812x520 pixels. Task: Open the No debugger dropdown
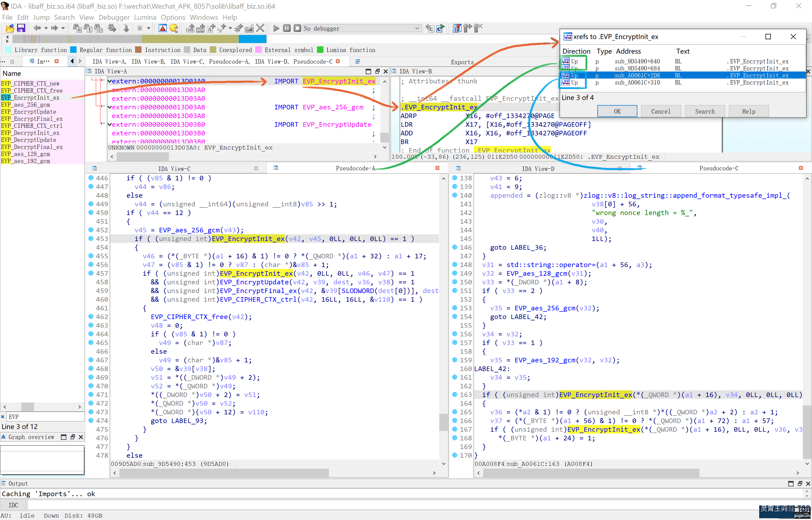(x=417, y=28)
